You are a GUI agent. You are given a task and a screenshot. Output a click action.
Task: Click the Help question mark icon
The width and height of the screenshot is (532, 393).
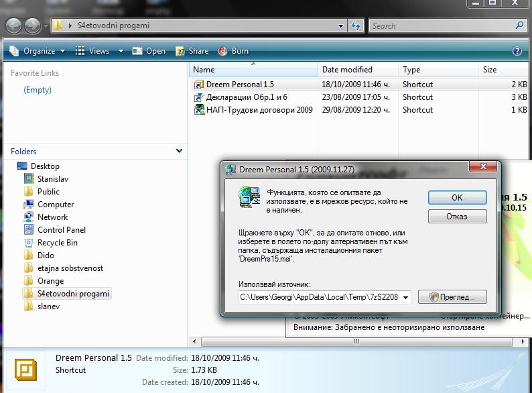click(x=517, y=51)
